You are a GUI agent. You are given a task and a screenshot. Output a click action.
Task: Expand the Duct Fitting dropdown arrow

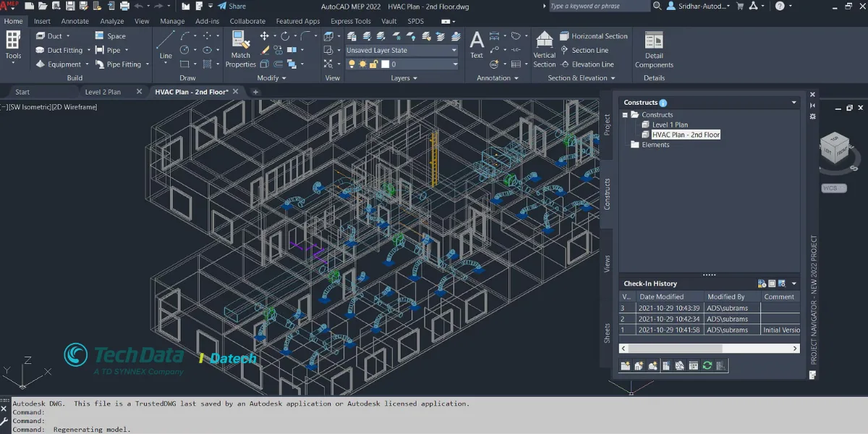pos(89,51)
